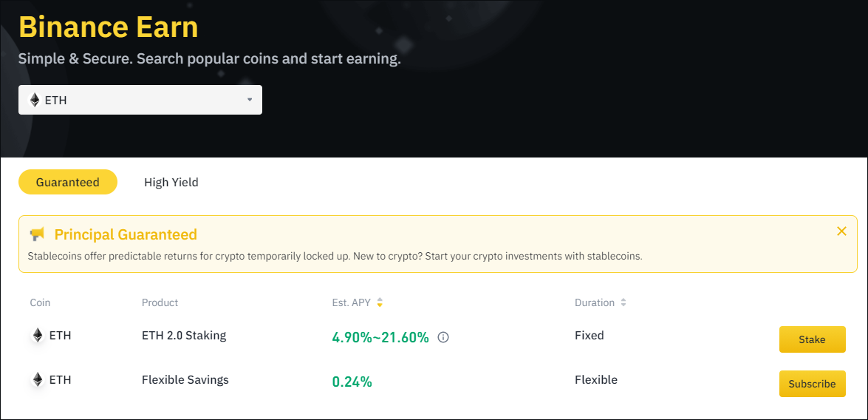The width and height of the screenshot is (868, 420).
Task: Click the Est. APY column header
Action: [x=352, y=302]
